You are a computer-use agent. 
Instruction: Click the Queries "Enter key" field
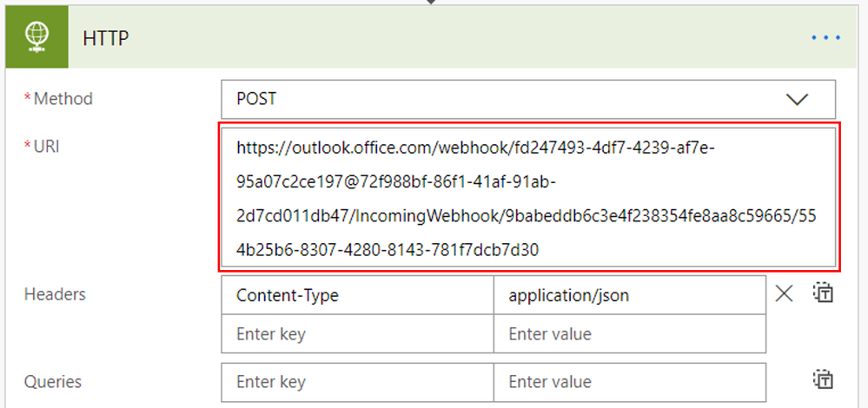pos(358,382)
